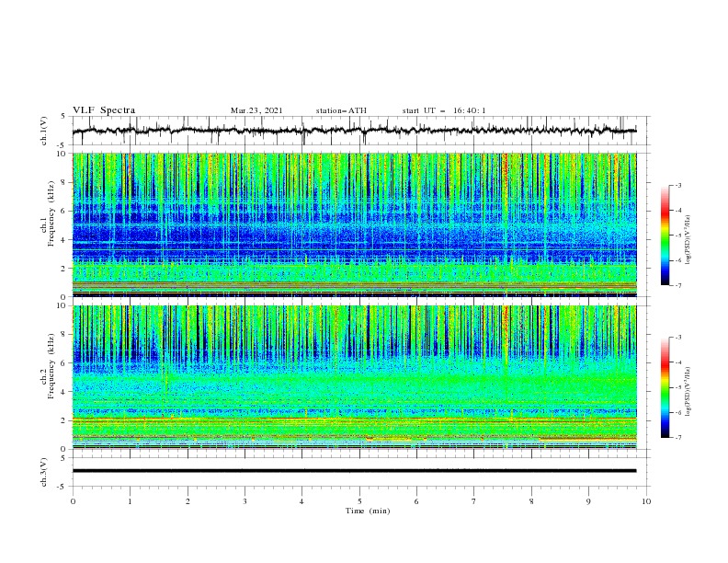Click the "ch.1(V)" vertical axis label
This screenshot has width=728, height=563.
pos(44,131)
